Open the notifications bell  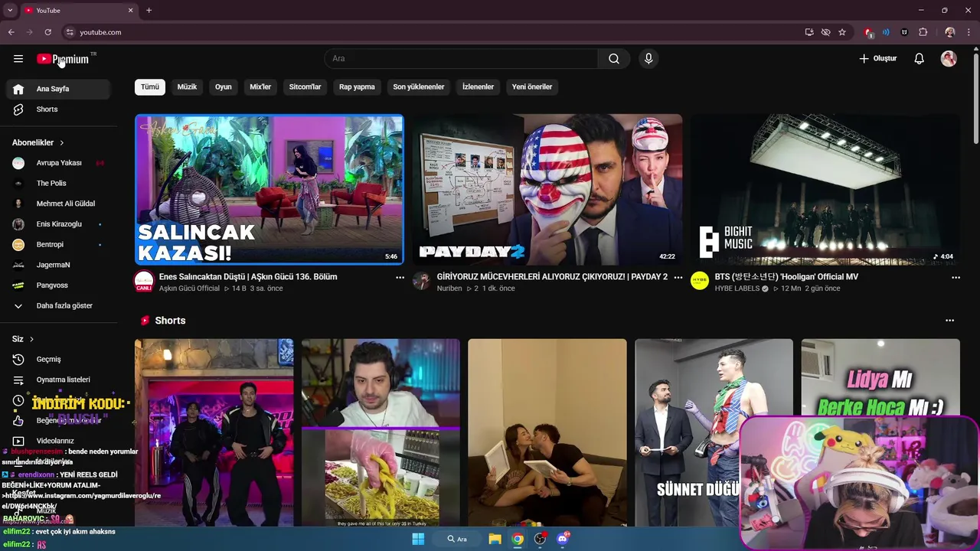pos(920,59)
